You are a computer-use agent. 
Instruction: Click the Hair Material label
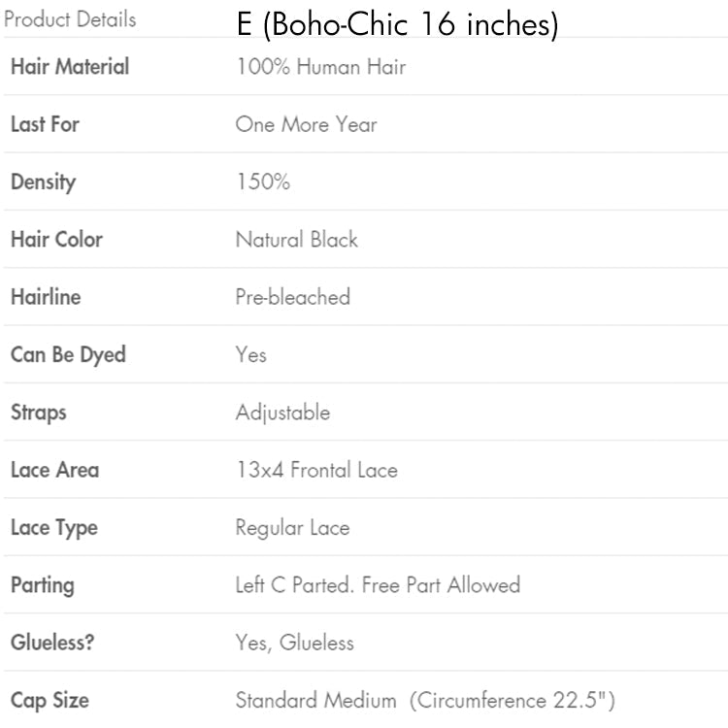click(70, 67)
